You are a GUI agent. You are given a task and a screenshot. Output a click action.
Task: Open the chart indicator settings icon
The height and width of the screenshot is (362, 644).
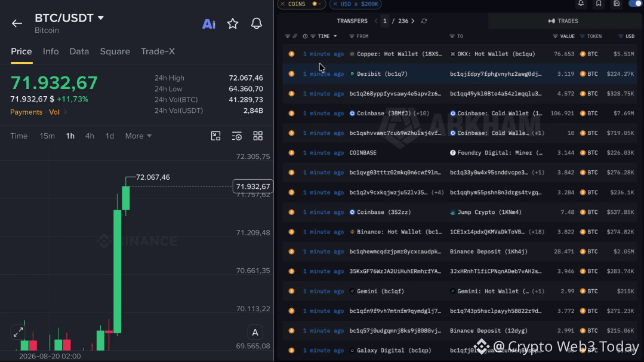(236, 136)
